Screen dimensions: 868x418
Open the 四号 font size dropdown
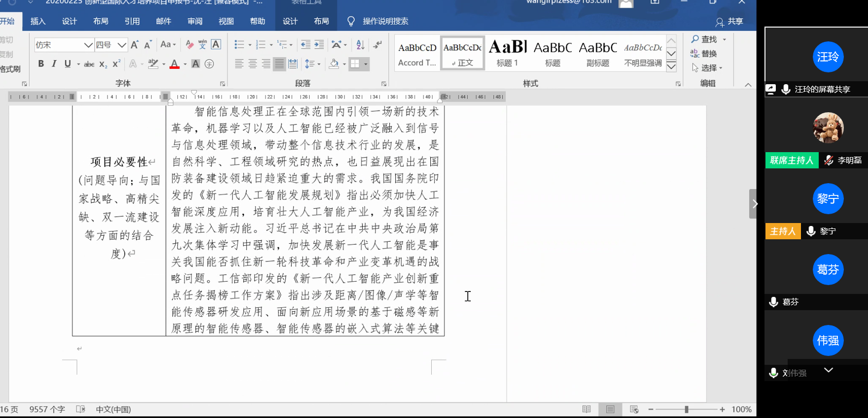coord(122,45)
